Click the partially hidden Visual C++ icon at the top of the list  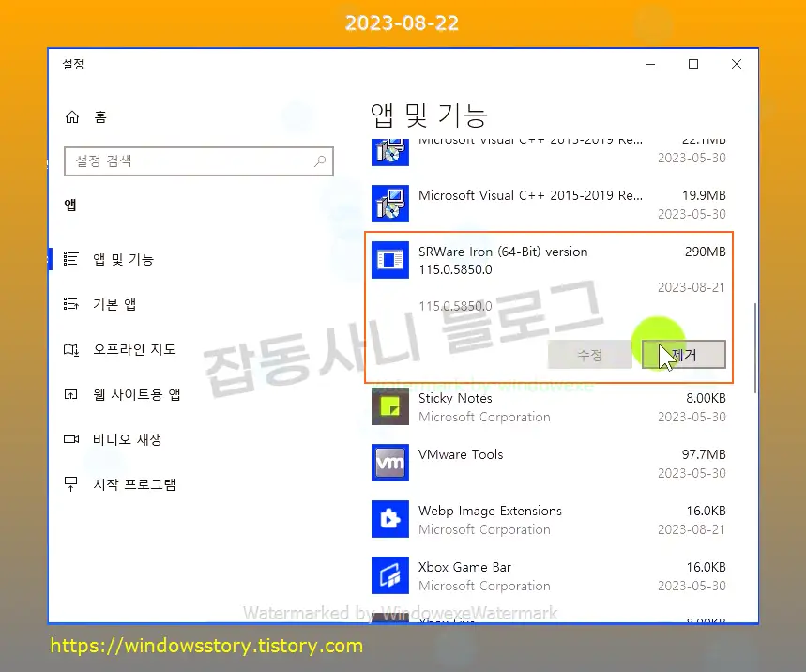390,152
